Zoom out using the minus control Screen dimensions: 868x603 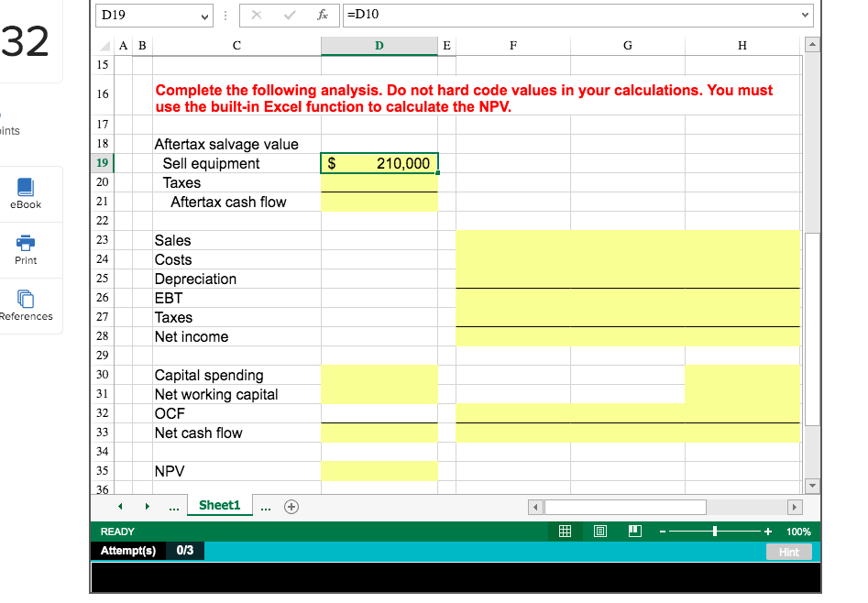pyautogui.click(x=662, y=532)
